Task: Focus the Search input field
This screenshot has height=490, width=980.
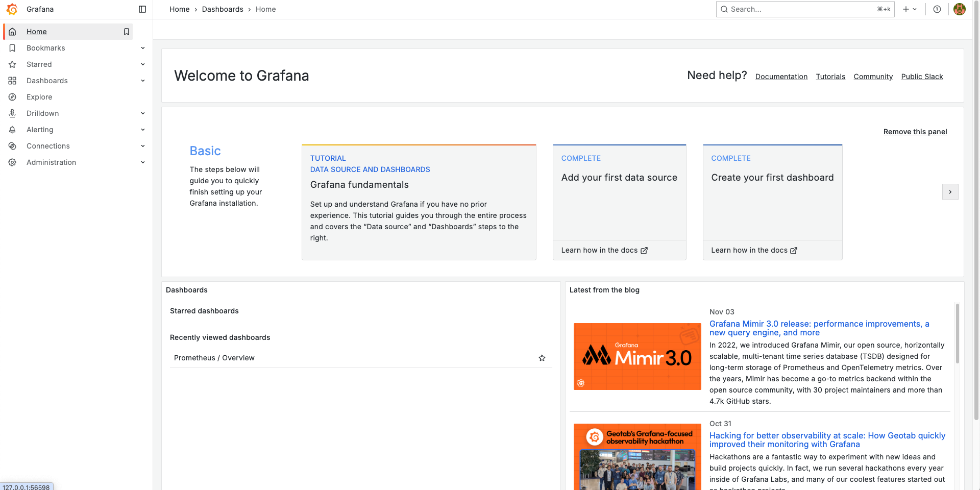Action: point(805,9)
